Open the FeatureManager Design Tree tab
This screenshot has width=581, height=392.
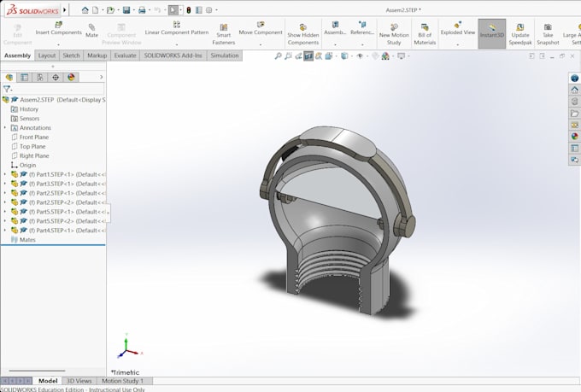tap(9, 77)
